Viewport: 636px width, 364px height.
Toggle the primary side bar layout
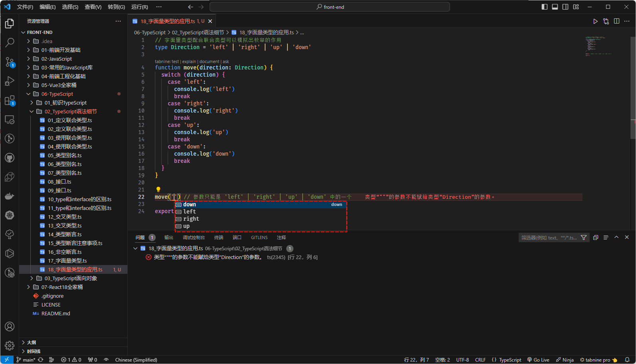coord(544,7)
